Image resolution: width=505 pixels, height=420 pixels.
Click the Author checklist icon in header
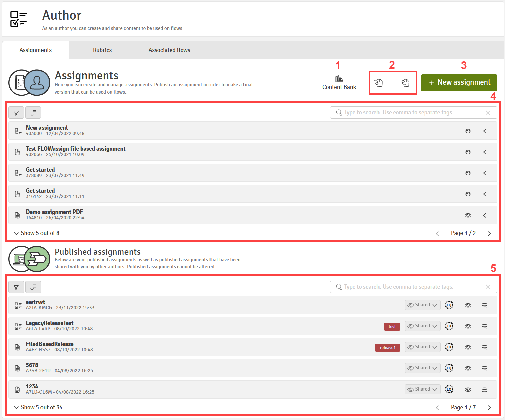(x=19, y=19)
